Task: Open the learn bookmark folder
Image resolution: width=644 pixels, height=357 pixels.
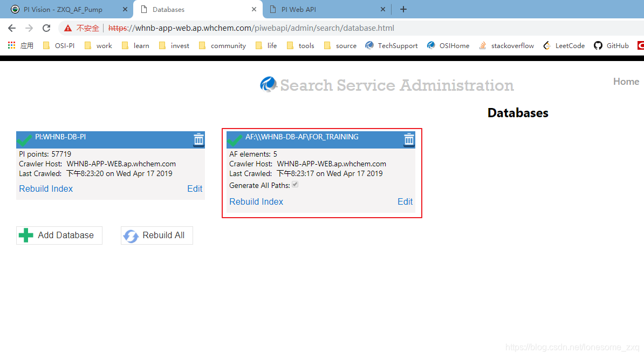Action: (135, 46)
